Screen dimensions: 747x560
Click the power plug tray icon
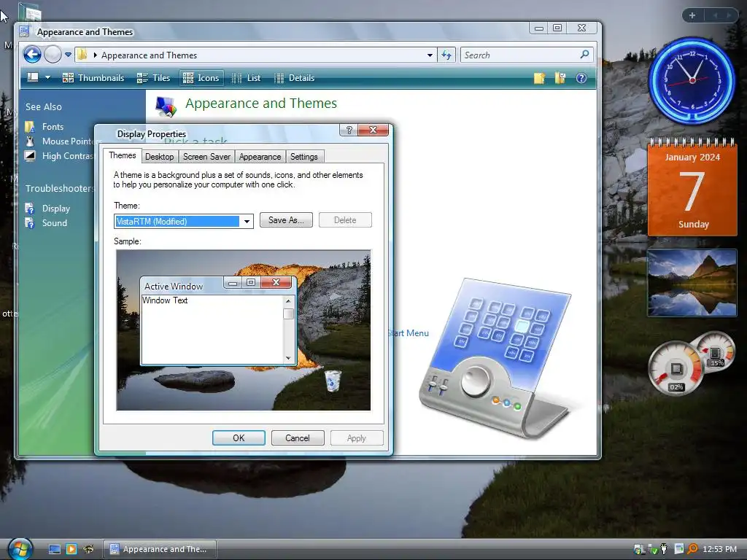[664, 550]
